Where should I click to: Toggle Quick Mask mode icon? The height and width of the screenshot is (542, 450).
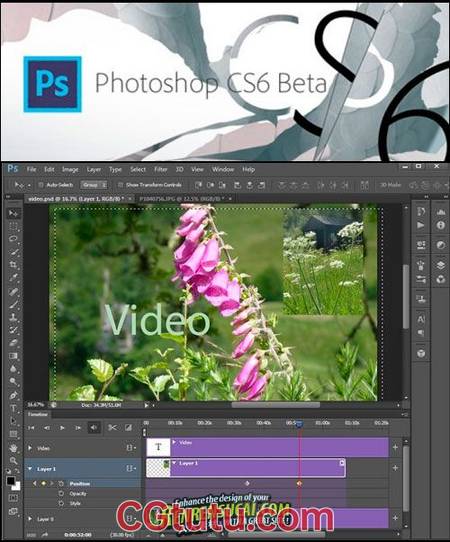tap(13, 498)
